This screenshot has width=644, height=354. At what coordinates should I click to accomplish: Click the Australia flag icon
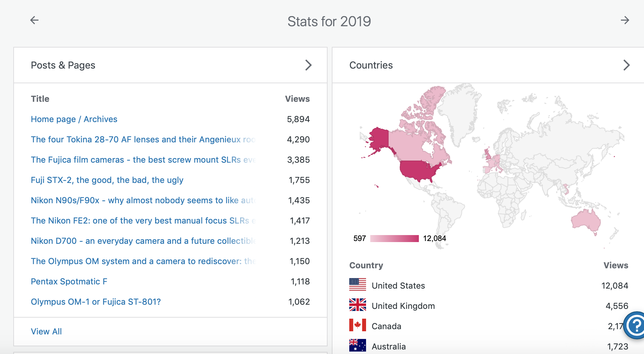[357, 346]
